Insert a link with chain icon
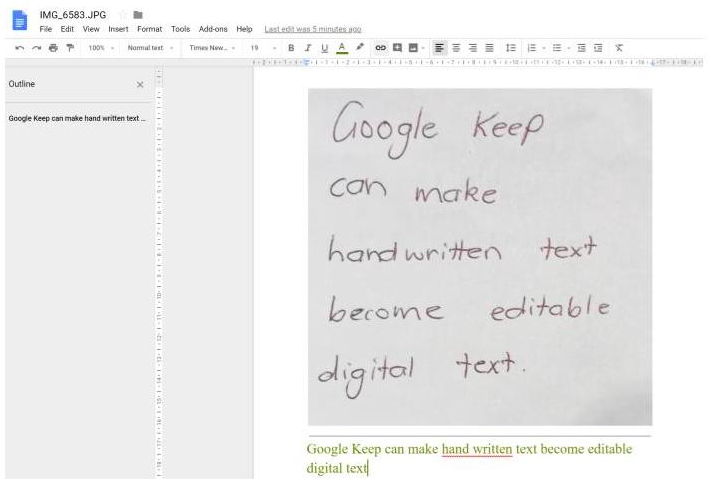712x479 pixels. tap(381, 48)
